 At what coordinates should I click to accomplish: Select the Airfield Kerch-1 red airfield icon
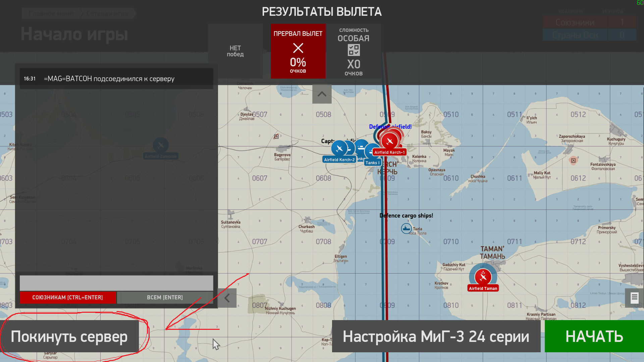[x=389, y=141]
